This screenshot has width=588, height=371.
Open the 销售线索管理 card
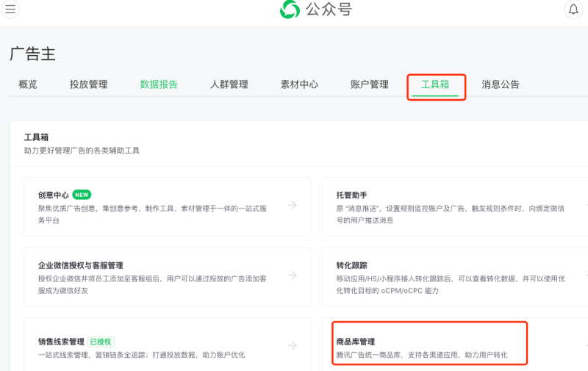click(168, 345)
